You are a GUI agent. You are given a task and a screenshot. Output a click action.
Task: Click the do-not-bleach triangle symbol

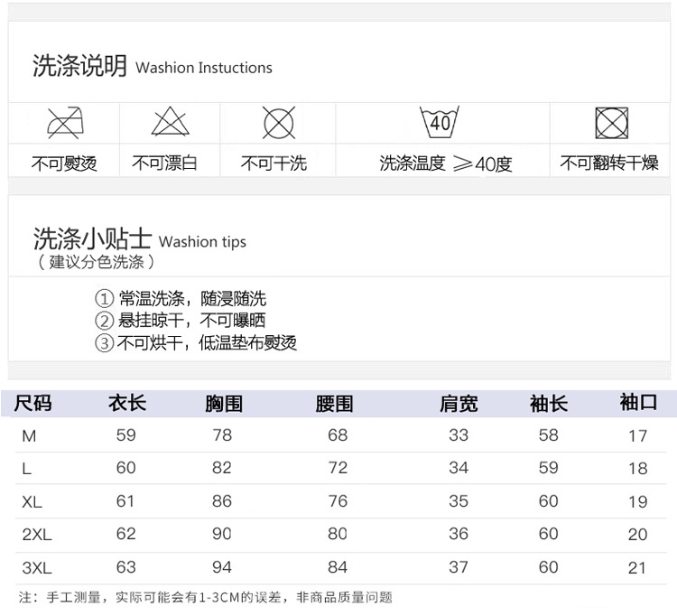coord(169,122)
